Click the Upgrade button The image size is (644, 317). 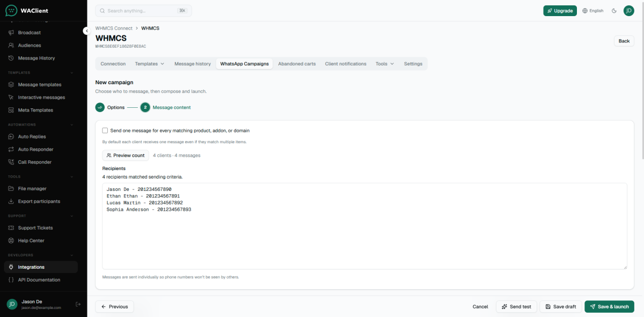[x=560, y=11]
